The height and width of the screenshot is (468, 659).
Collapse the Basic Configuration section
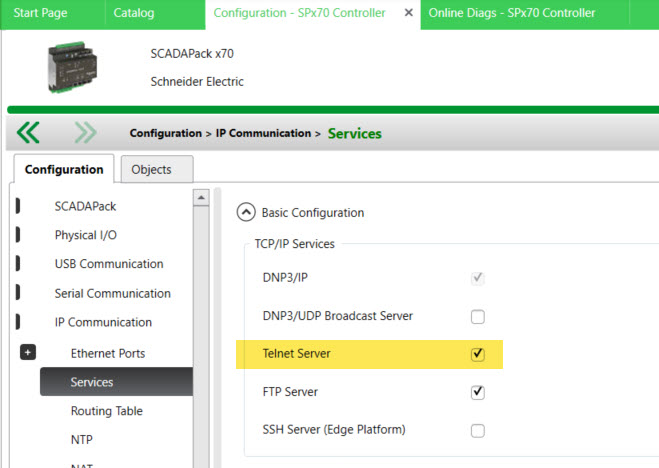[x=246, y=212]
